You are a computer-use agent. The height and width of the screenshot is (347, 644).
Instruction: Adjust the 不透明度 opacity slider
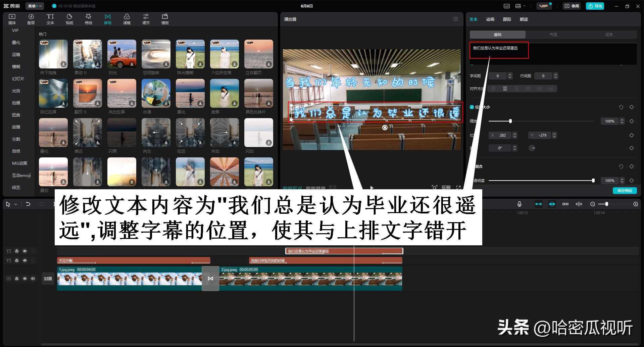[x=594, y=180]
